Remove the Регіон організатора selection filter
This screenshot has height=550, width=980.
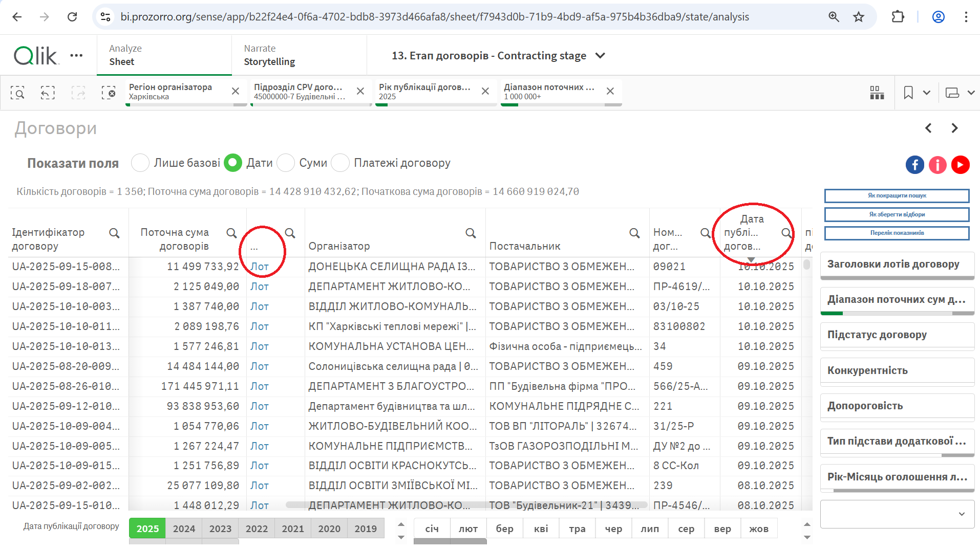tap(236, 91)
